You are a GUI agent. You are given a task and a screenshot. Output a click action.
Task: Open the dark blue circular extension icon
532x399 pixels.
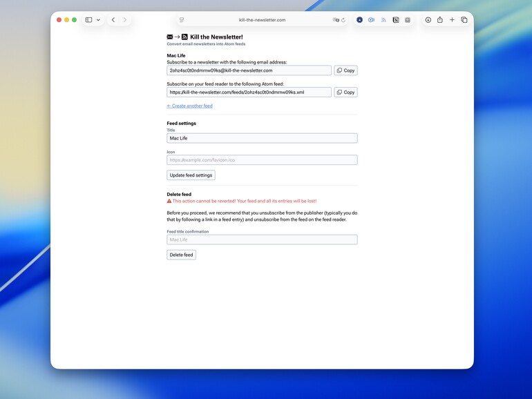(x=360, y=20)
